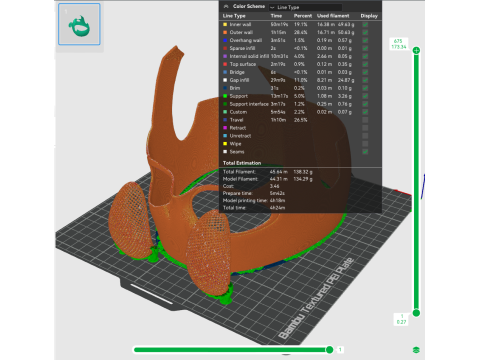Show Retract points display checkbox
Image resolution: width=480 pixels, height=360 pixels.
tap(365, 128)
